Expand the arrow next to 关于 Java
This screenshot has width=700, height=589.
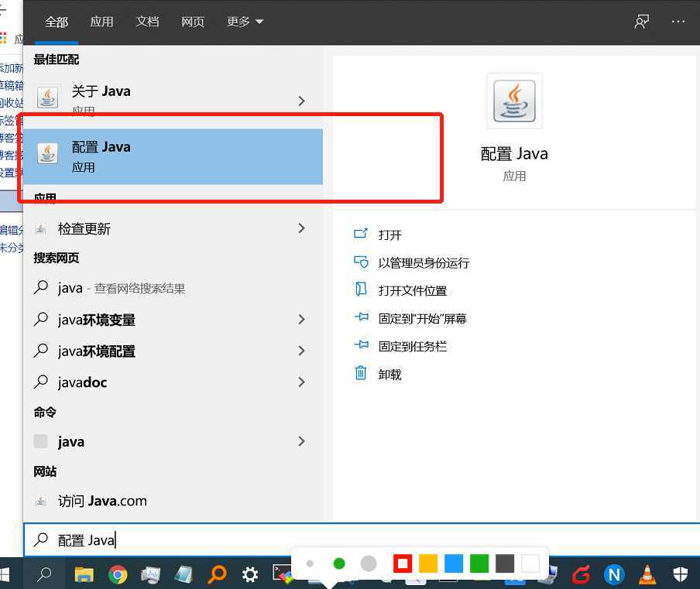point(302,101)
